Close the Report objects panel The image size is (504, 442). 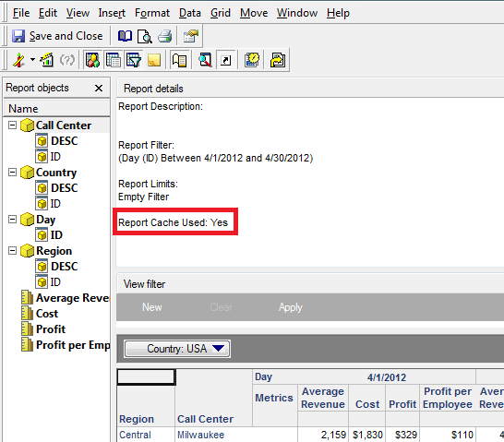(x=99, y=88)
